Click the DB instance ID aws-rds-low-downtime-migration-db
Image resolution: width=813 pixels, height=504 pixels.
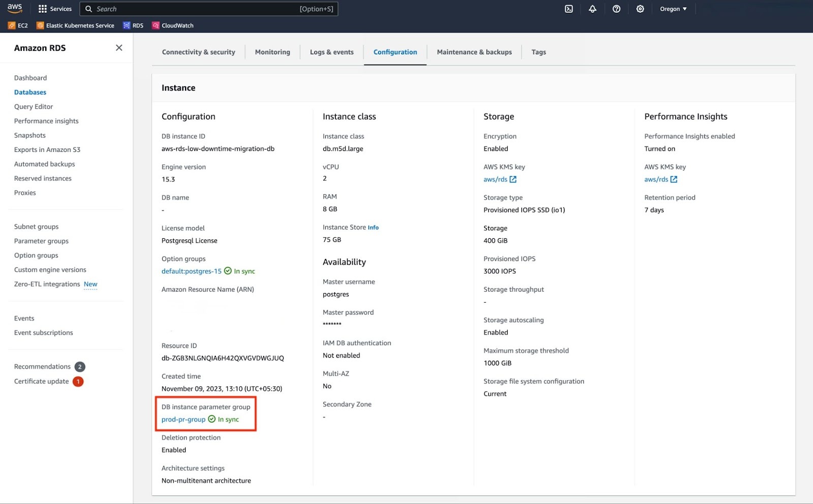[x=218, y=149]
